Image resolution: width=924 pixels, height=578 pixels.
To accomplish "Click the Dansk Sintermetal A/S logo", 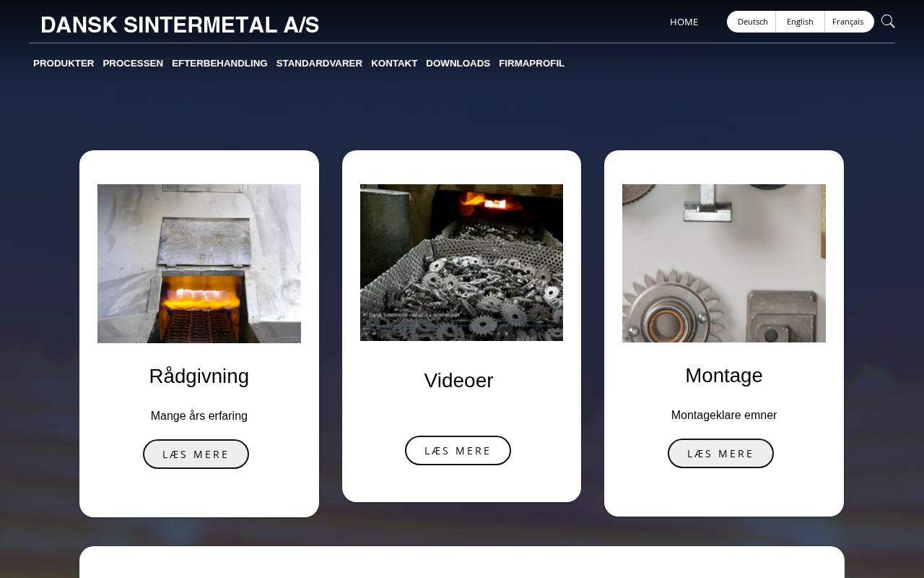I will click(180, 25).
